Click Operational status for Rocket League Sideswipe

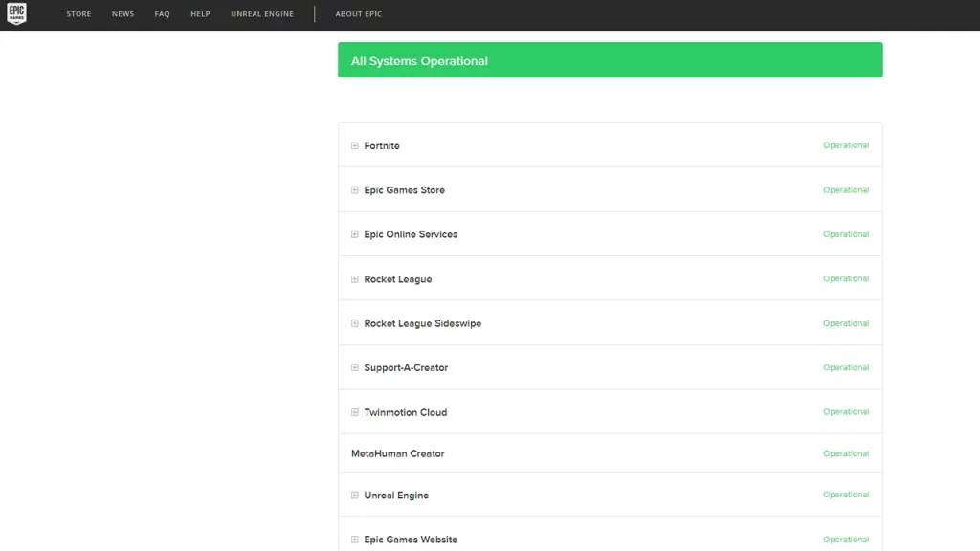coord(846,323)
